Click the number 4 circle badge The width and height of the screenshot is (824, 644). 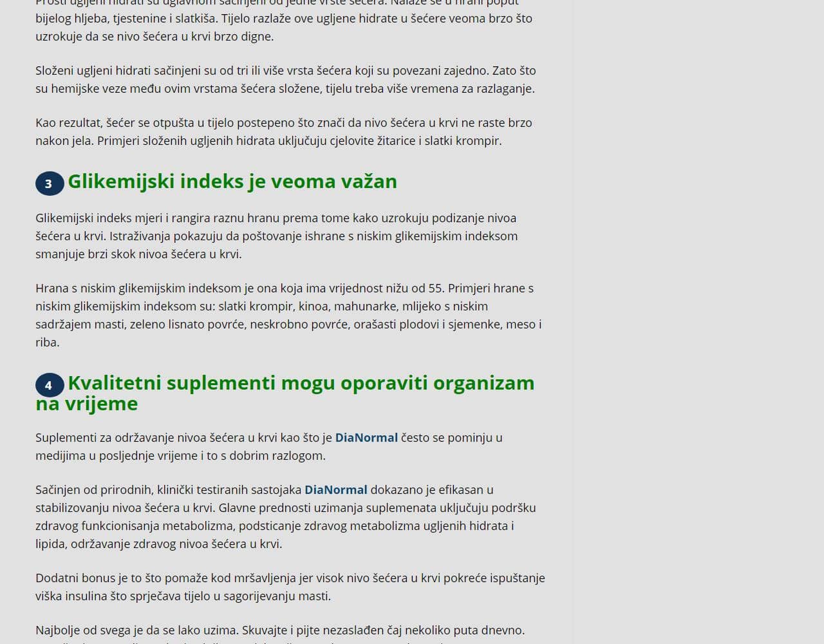pyautogui.click(x=49, y=385)
